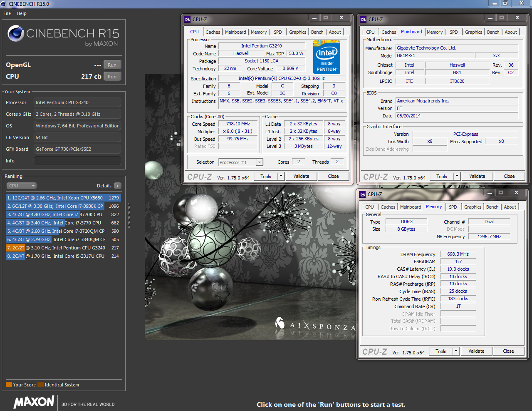This screenshot has height=411, width=532.
Task: Open ranking Details arrow button
Action: click(x=118, y=186)
